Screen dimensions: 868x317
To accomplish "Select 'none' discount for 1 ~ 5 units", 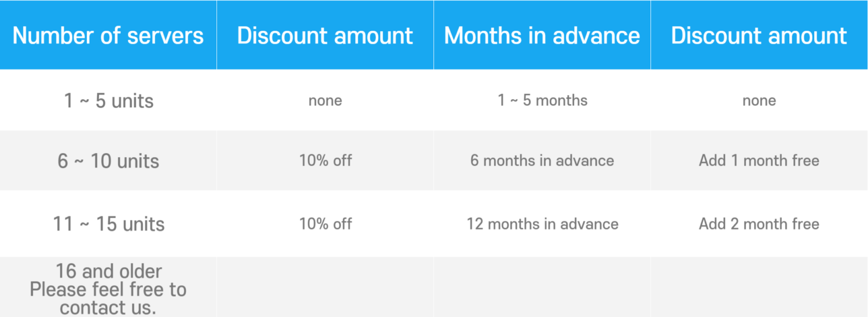I will point(325,101).
